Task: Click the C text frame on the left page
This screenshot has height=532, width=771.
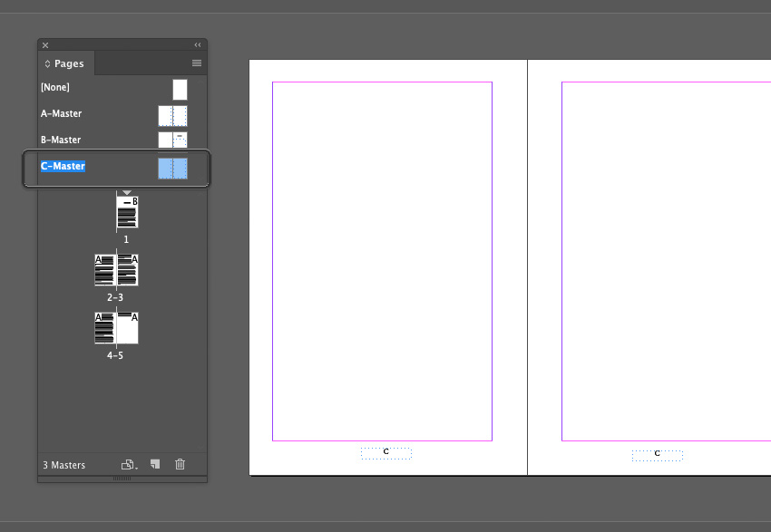Action: pos(385,453)
